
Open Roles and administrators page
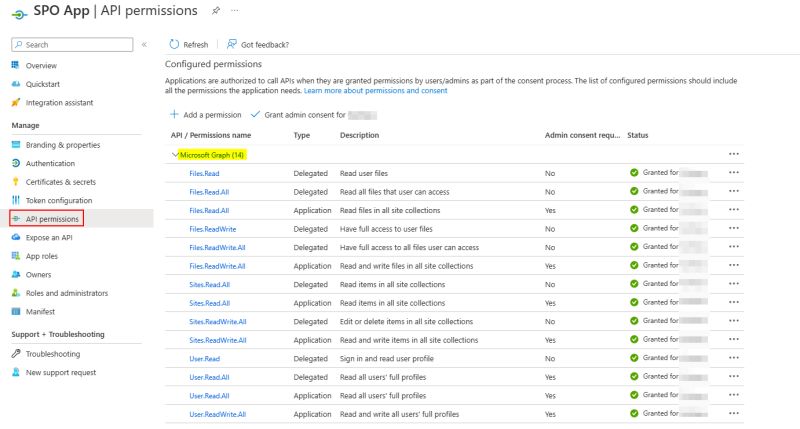point(67,293)
